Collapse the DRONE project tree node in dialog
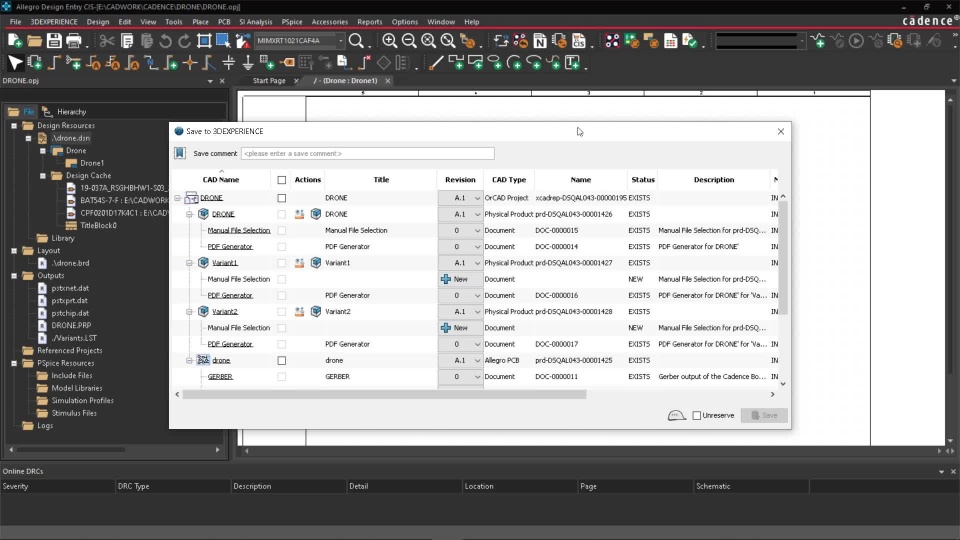This screenshot has height=540, width=960. tap(178, 198)
